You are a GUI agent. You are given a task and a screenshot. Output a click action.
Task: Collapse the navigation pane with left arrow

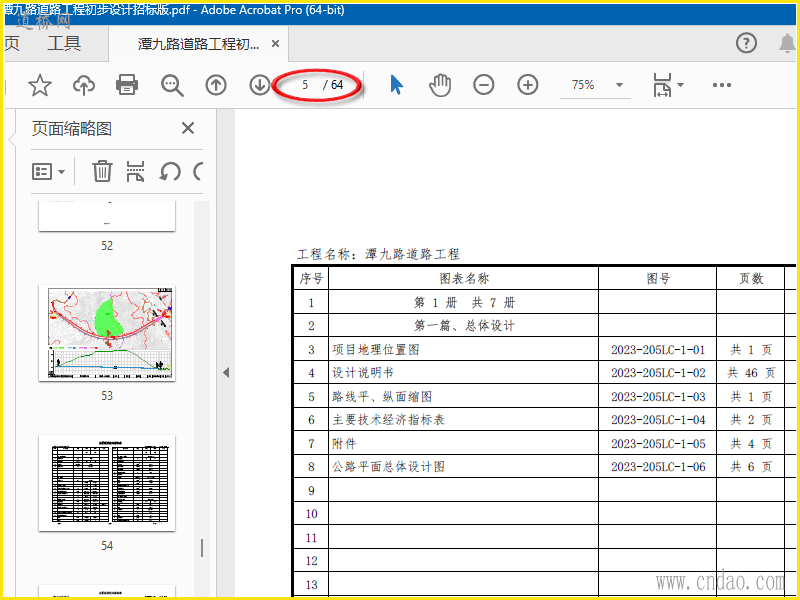(x=226, y=372)
